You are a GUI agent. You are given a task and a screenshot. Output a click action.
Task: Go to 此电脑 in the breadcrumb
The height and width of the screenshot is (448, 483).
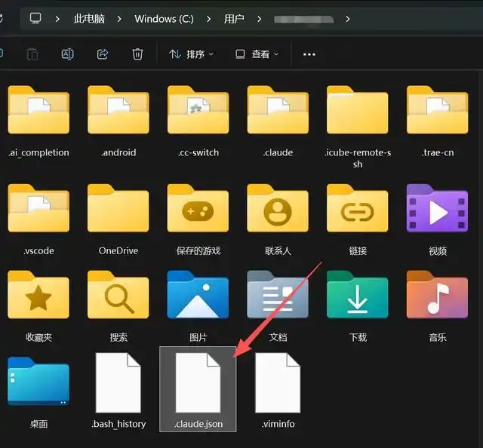[89, 19]
